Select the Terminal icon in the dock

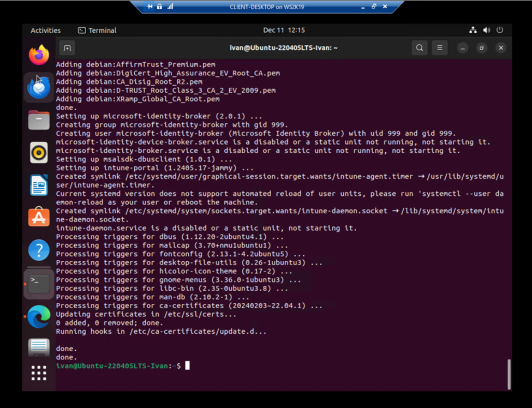pos(39,284)
